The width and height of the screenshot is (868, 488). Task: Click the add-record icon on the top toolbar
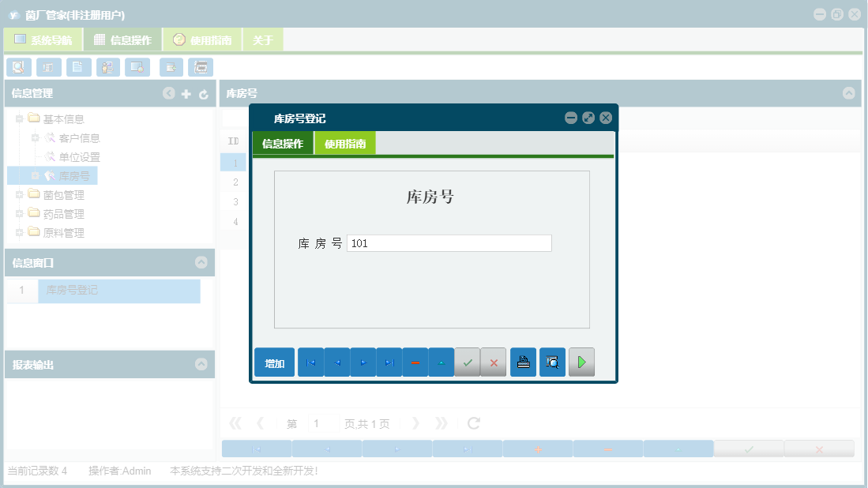coord(171,67)
